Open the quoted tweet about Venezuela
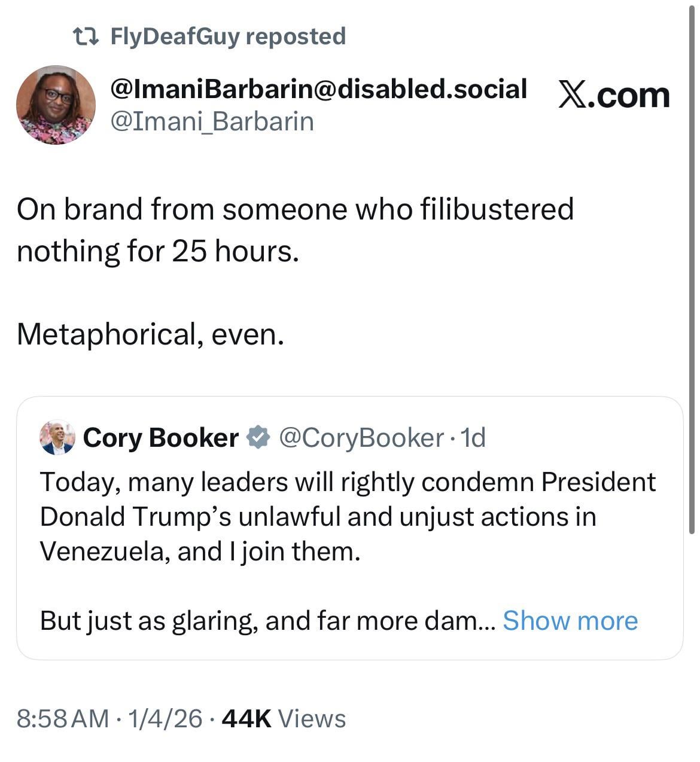The height and width of the screenshot is (762, 700). coord(347,517)
